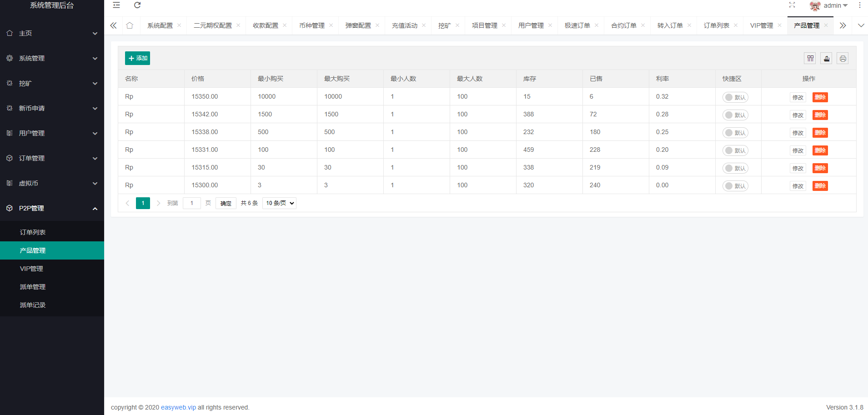This screenshot has height=415, width=868.
Task: Toggle the 快捷区 switch for price 15300.00
Action: click(x=735, y=186)
